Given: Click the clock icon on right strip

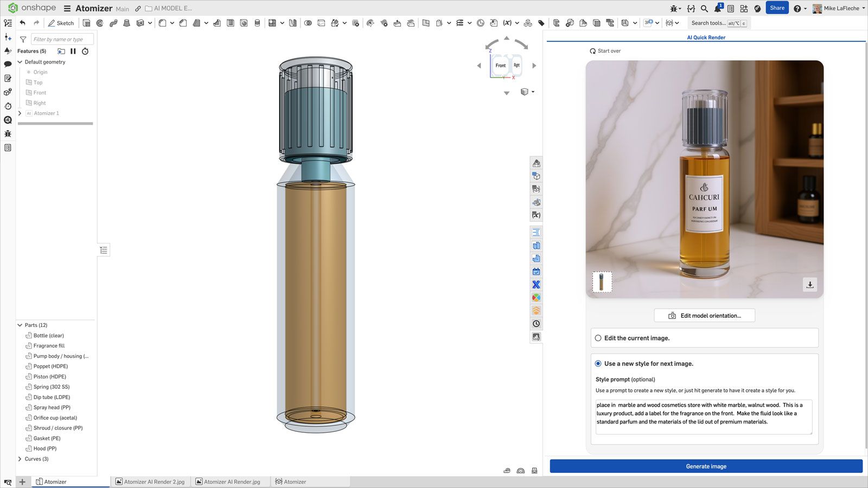Looking at the screenshot, I should pyautogui.click(x=536, y=324).
